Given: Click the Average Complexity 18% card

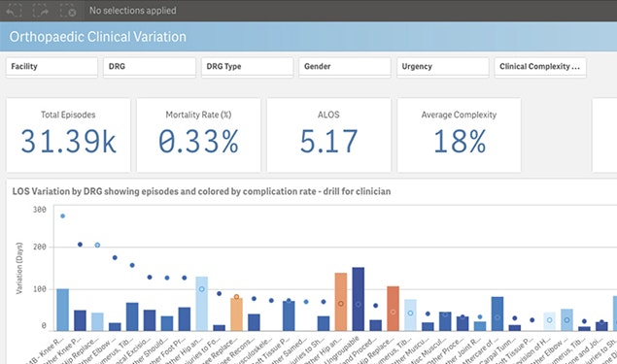Looking at the screenshot, I should click(459, 135).
